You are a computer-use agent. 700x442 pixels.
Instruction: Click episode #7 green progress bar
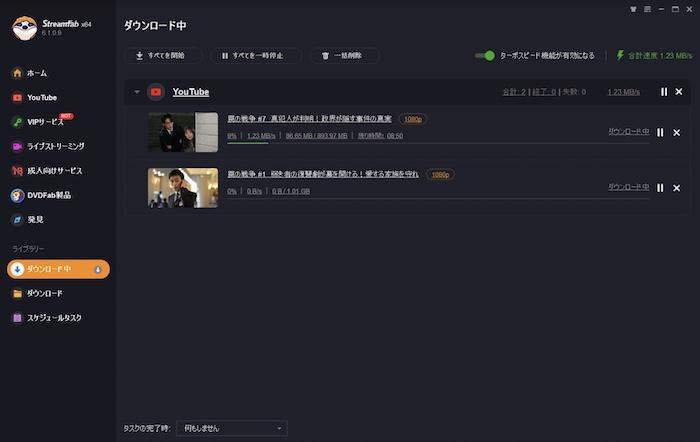click(x=248, y=143)
